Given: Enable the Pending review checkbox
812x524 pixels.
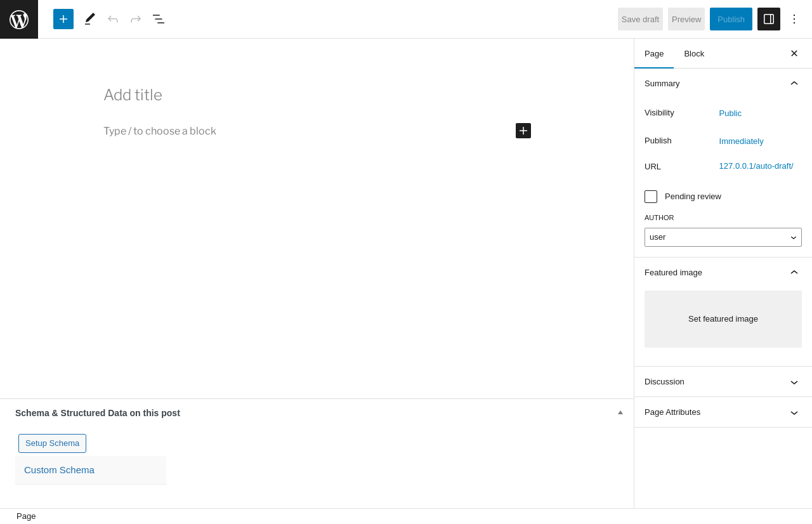Looking at the screenshot, I should click(651, 197).
